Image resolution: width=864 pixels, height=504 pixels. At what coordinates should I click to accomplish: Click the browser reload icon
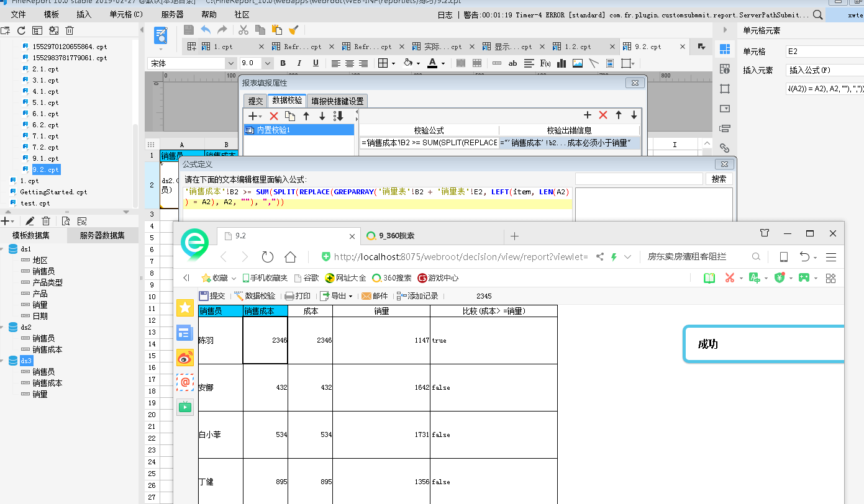coord(268,257)
